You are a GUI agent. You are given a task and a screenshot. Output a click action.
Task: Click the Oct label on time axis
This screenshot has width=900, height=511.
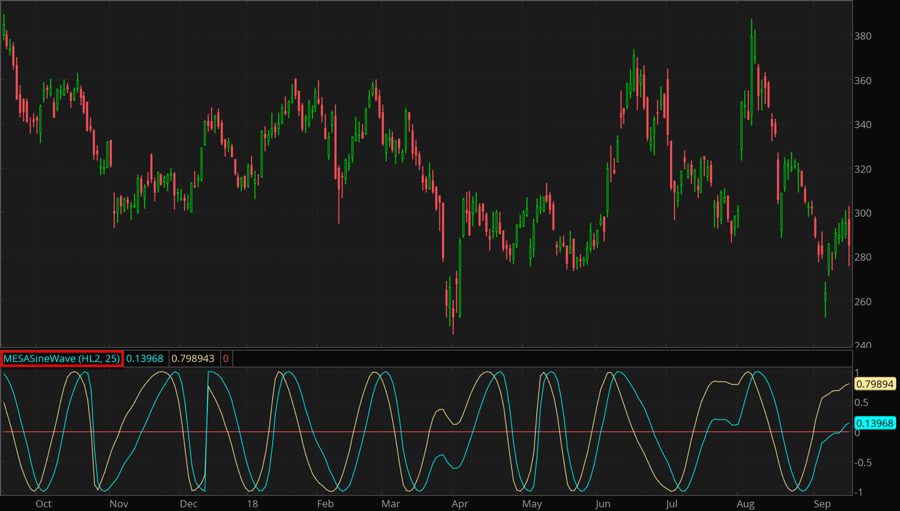click(x=43, y=504)
